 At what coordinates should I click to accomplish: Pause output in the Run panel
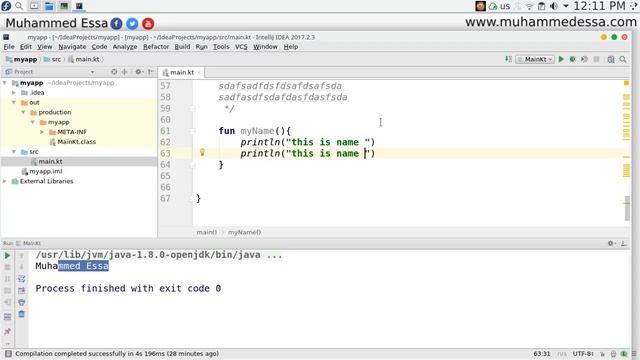pos(7,279)
